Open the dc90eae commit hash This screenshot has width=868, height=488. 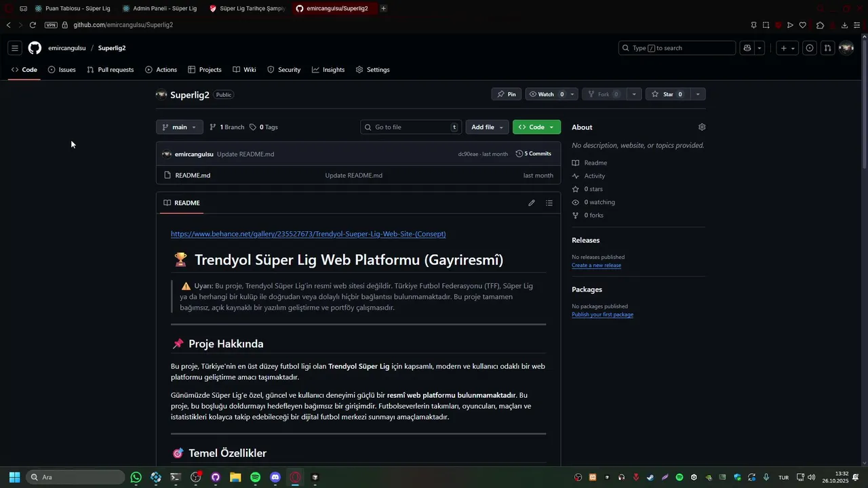(x=469, y=155)
